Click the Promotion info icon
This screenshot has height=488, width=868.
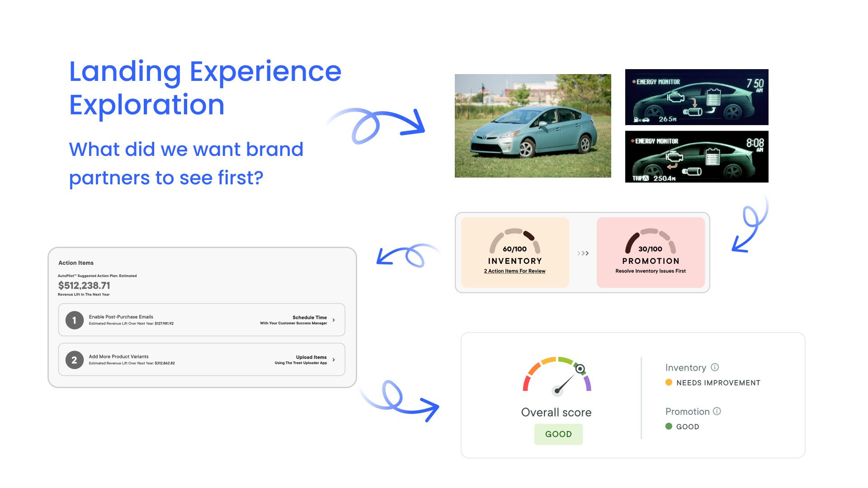[717, 411]
